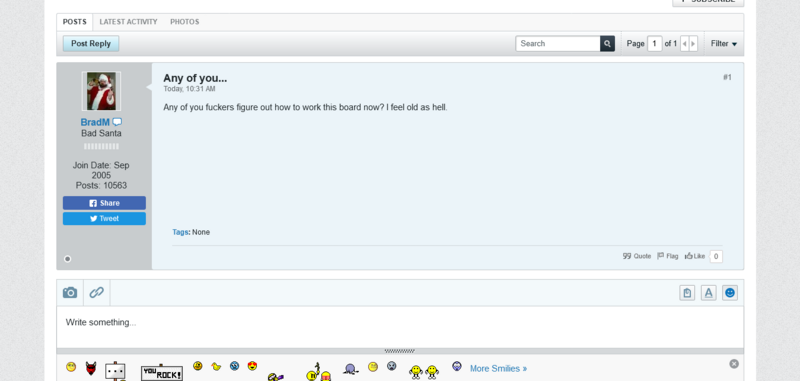Image resolution: width=800 pixels, height=381 pixels.
Task: Open BradM's profile link
Action: point(95,122)
